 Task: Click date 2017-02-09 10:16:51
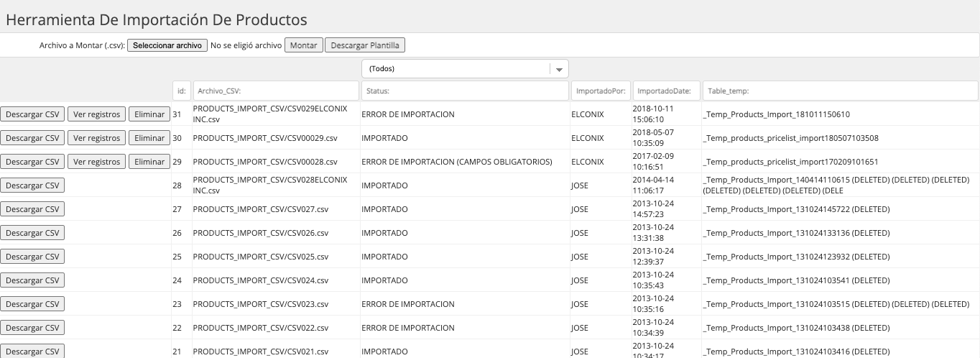pyautogui.click(x=653, y=162)
